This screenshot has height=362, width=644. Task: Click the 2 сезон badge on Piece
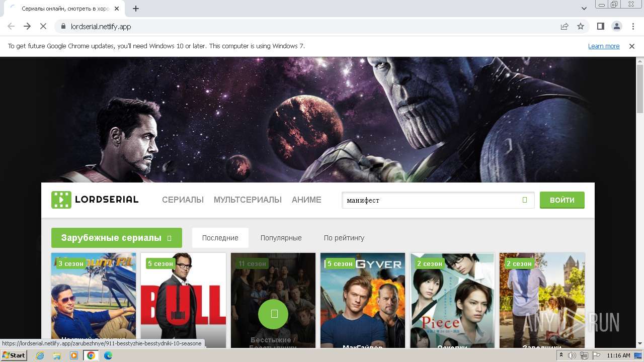tap(430, 263)
